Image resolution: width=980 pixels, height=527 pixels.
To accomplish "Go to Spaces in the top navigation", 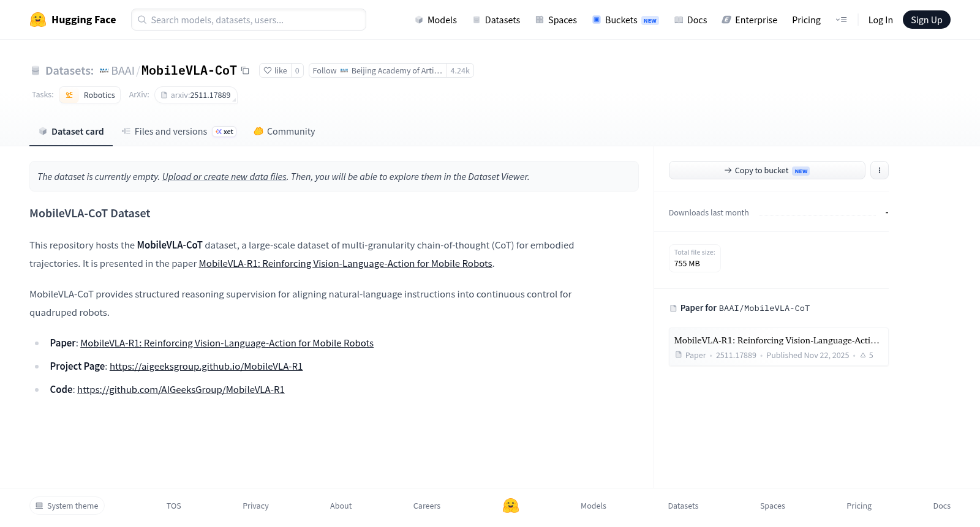I will point(556,20).
